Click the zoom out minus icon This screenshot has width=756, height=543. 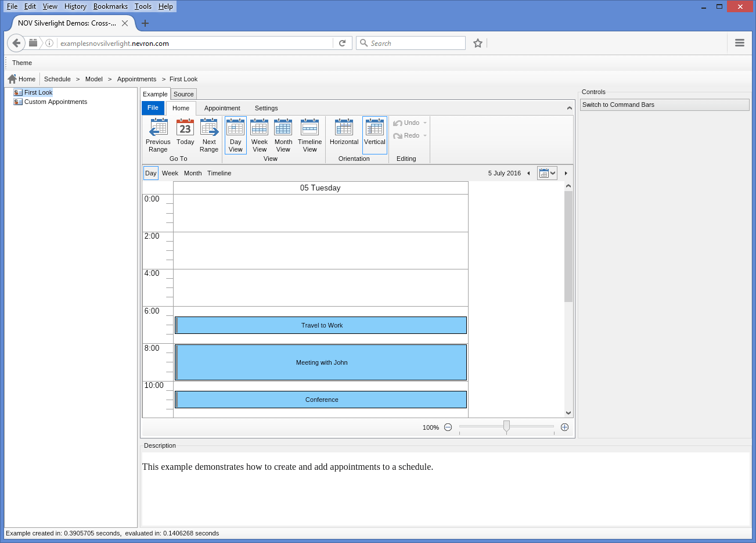(x=448, y=427)
